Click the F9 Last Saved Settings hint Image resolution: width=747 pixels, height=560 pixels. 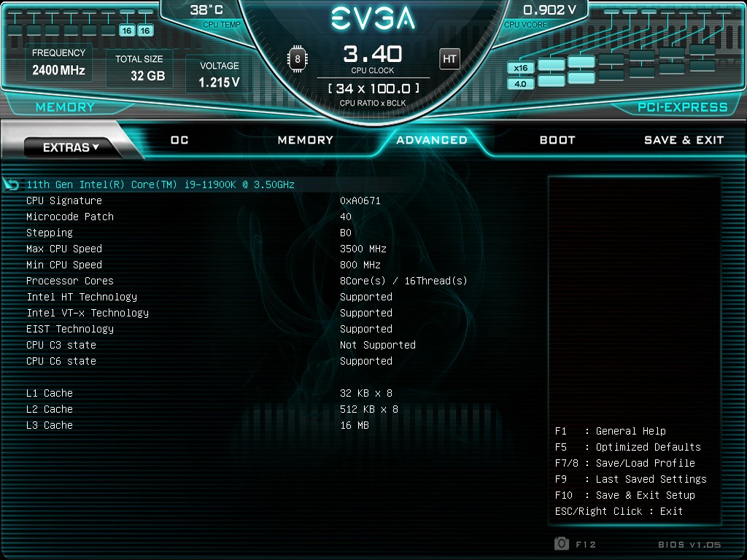tap(631, 479)
